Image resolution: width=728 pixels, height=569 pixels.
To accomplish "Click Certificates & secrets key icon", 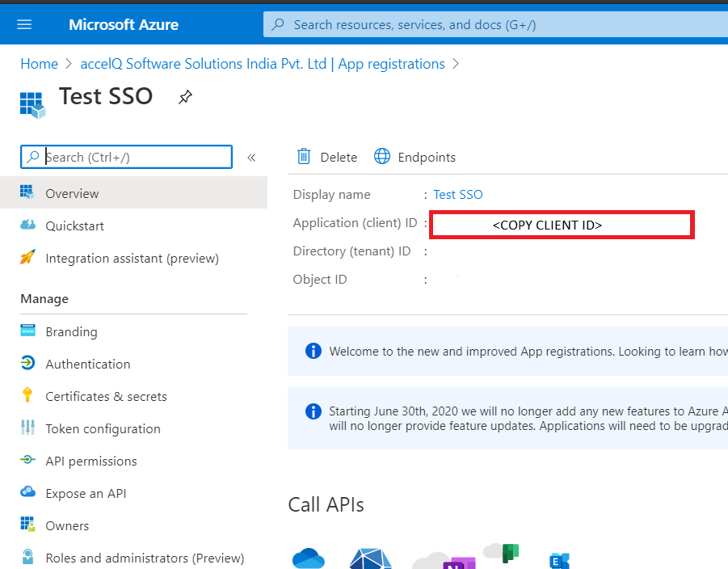I will click(27, 394).
